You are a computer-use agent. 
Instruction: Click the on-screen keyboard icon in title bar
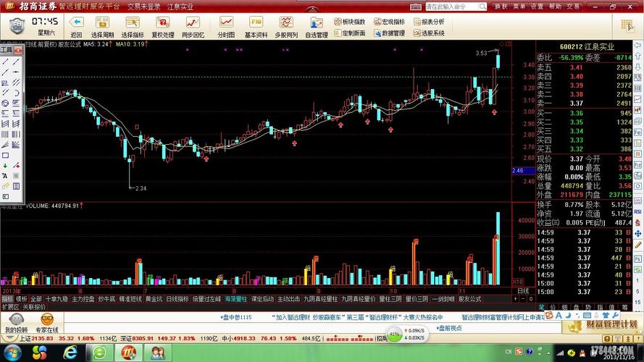coord(416,7)
